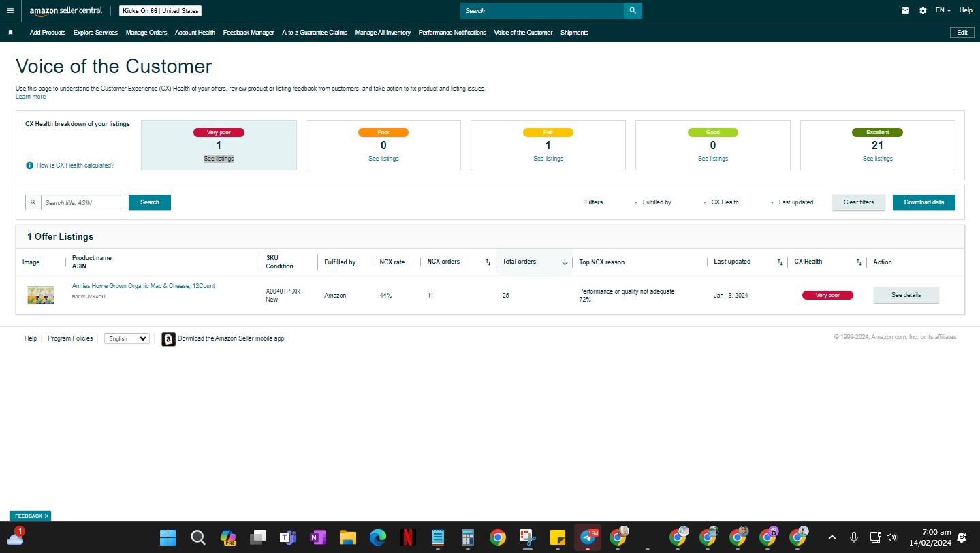
Task: Click the bookmark flag icon in navigation bar
Action: point(10,33)
